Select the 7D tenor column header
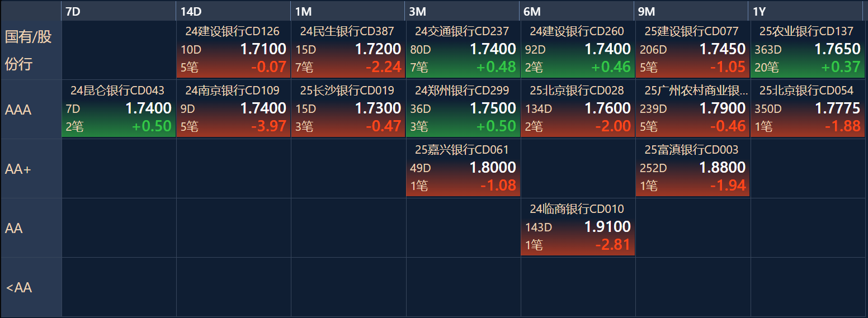The width and height of the screenshot is (868, 318). (x=119, y=11)
